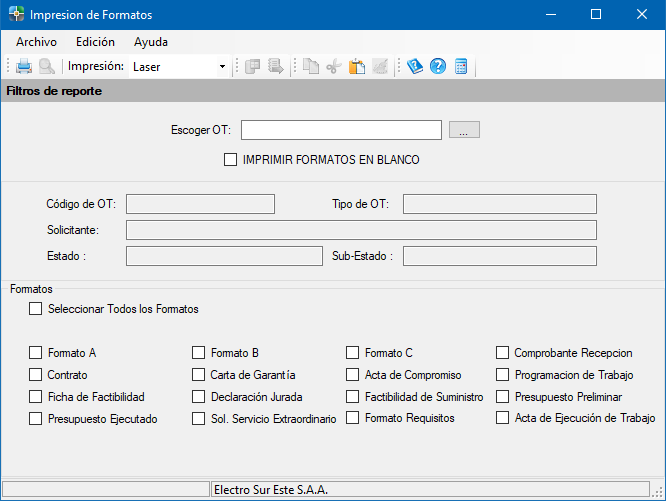Click the copy icon in the toolbar

click(x=311, y=67)
